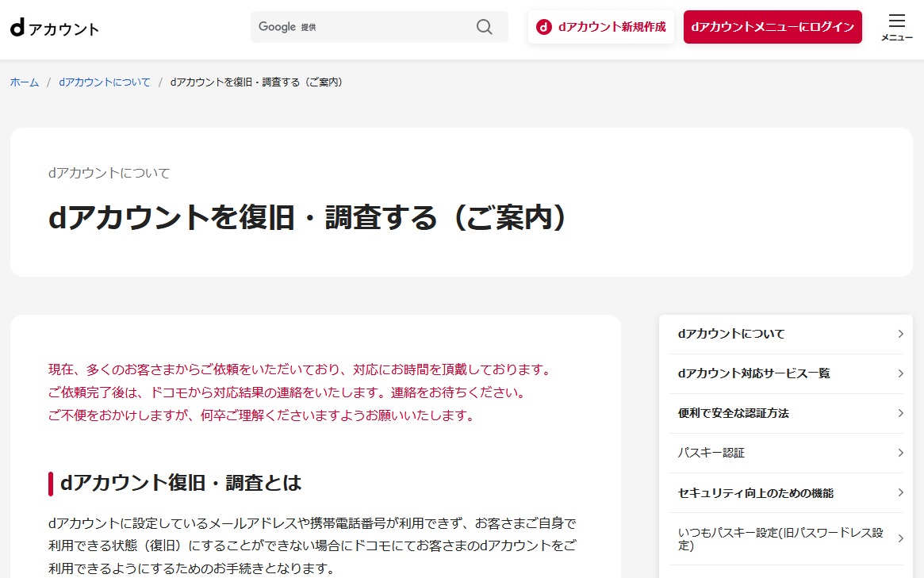This screenshot has width=924, height=578.
Task: Click dアカウントメニューにログイン button
Action: click(x=773, y=26)
